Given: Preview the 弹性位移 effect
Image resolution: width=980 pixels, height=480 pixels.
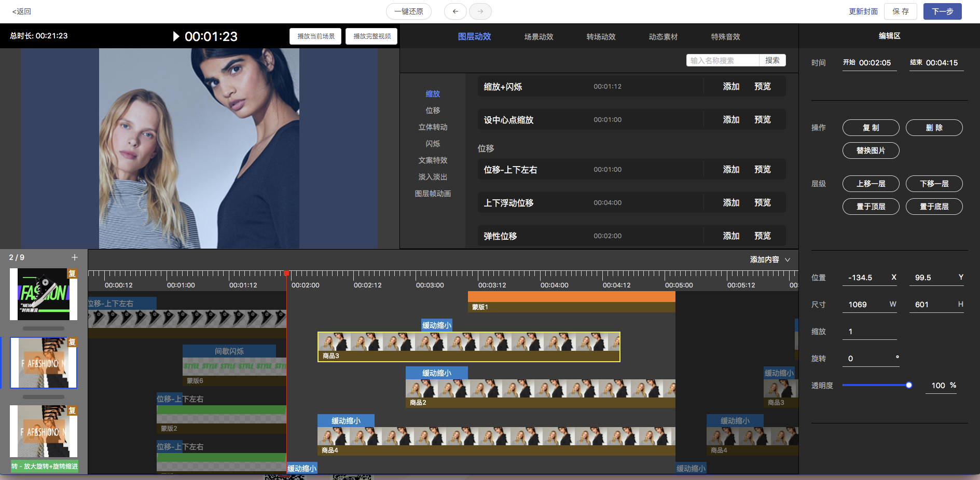Looking at the screenshot, I should pyautogui.click(x=762, y=236).
